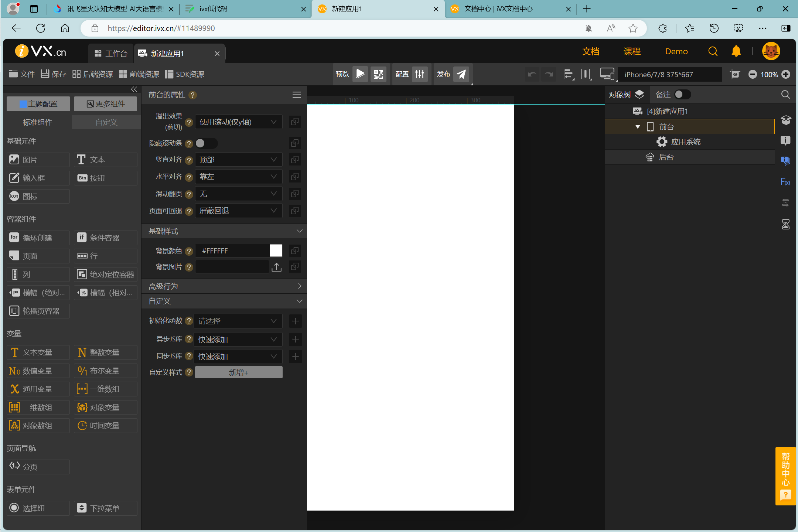This screenshot has width=798, height=532.
Task: Toggle the 备注 switch
Action: pyautogui.click(x=683, y=95)
